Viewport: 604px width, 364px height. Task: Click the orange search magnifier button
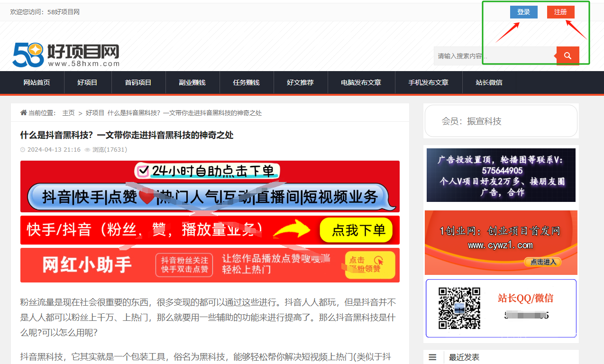coord(567,56)
